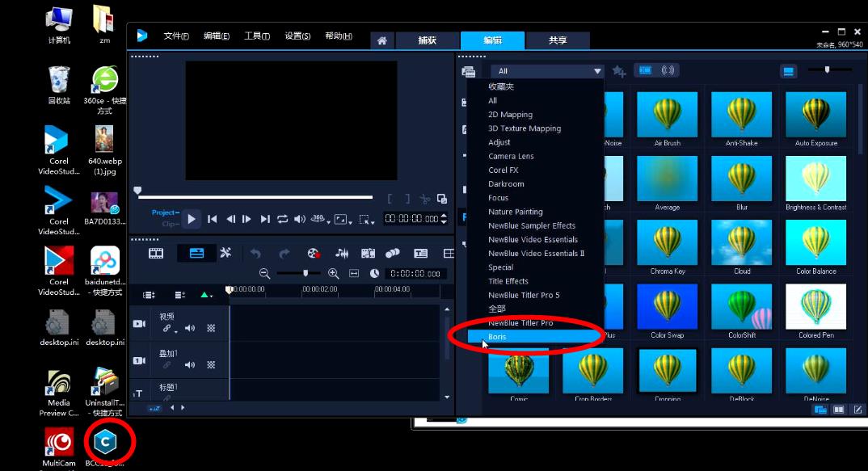Switch to Timeline View icon
The width and height of the screenshot is (868, 471).
click(x=196, y=254)
